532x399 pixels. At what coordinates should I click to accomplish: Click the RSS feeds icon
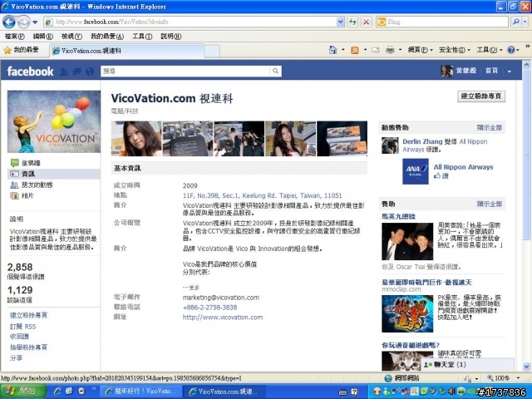tap(355, 50)
